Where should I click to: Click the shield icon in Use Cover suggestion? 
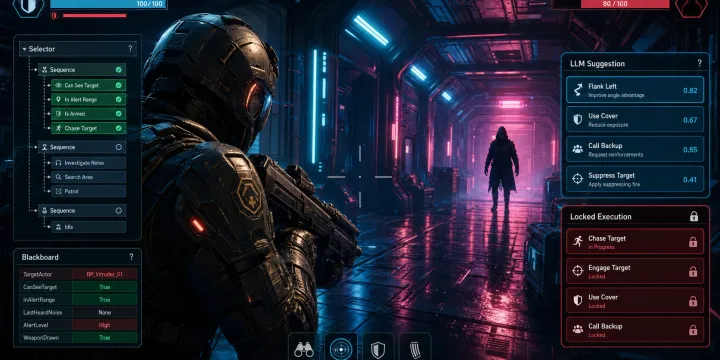(x=578, y=119)
